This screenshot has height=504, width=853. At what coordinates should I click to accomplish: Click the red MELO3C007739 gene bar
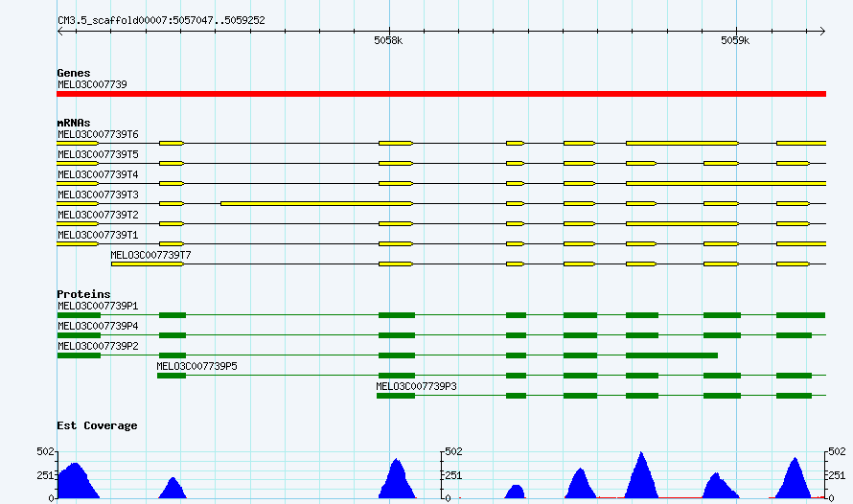pos(441,94)
